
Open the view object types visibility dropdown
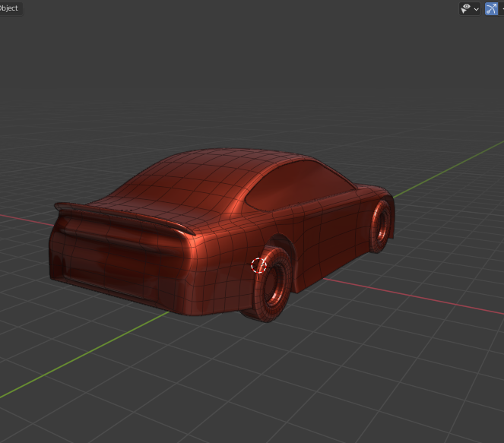(x=470, y=8)
